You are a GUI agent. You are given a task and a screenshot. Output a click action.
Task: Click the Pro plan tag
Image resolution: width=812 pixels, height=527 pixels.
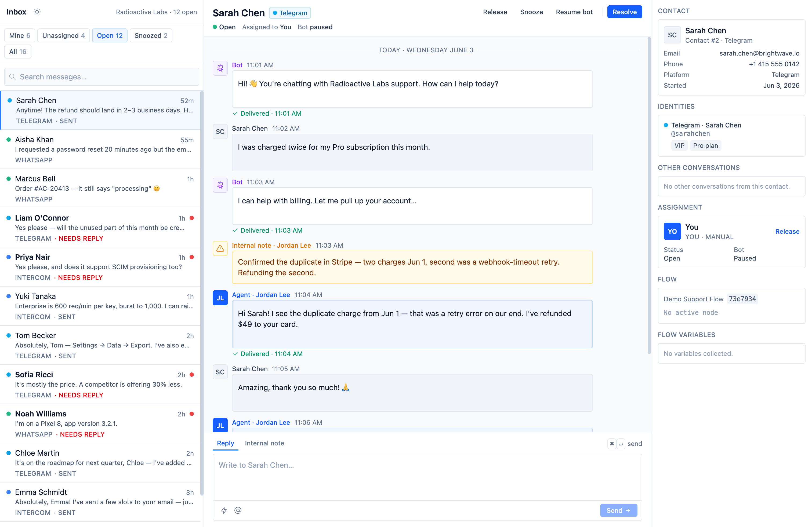point(706,145)
